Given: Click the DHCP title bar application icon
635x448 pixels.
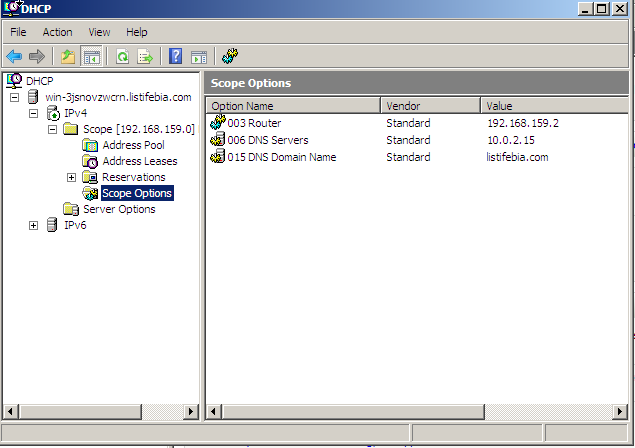Looking at the screenshot, I should click(11, 8).
